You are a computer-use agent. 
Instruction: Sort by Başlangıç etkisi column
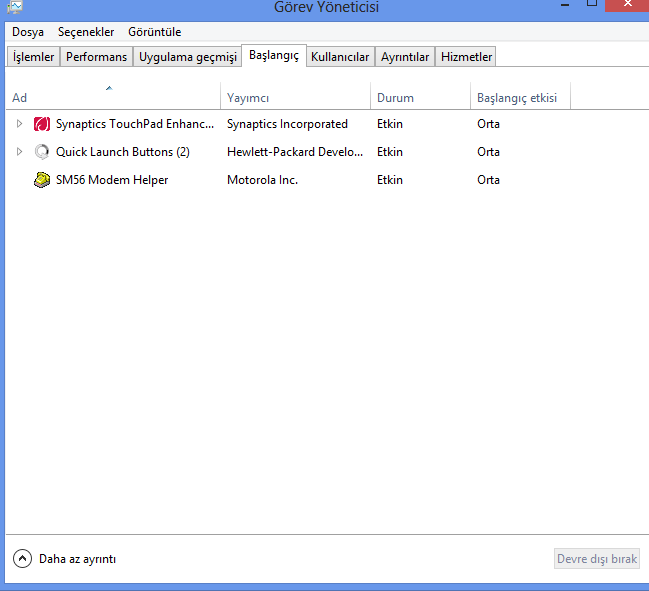pos(517,98)
